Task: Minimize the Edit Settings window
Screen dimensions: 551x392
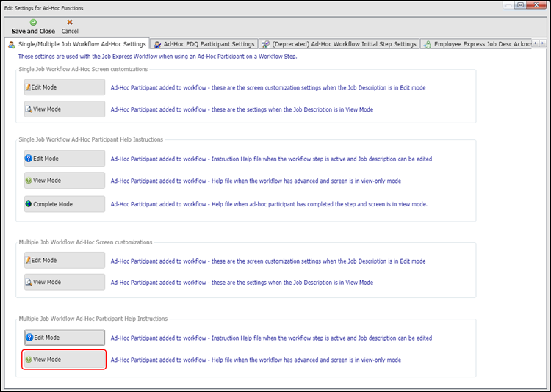Action: click(508, 5)
